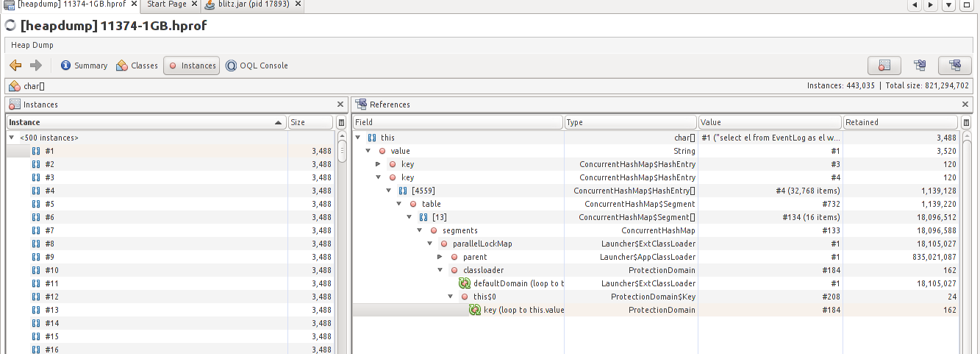Collapse the 'parallelLockMap' tree node
Image resolution: width=980 pixels, height=354 pixels.
(x=430, y=244)
